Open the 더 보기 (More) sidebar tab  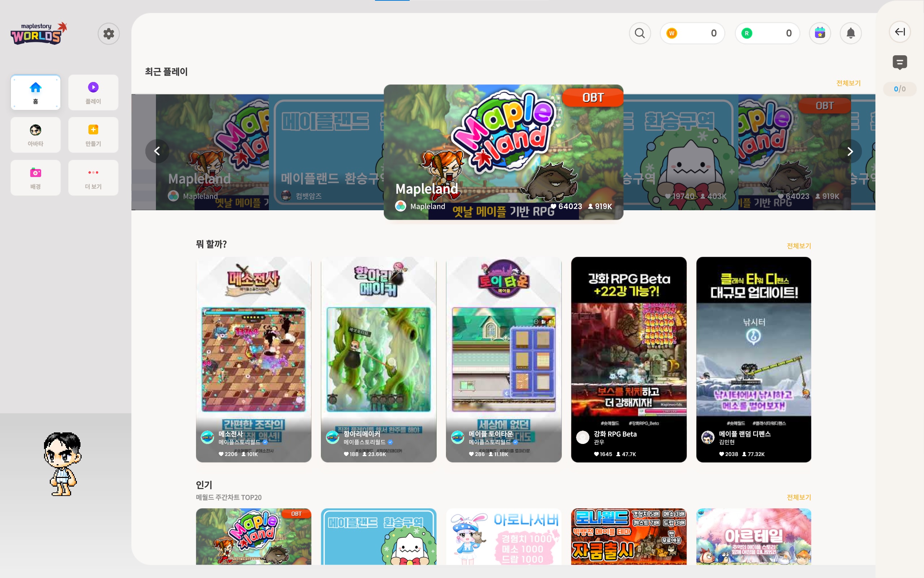[x=93, y=178]
